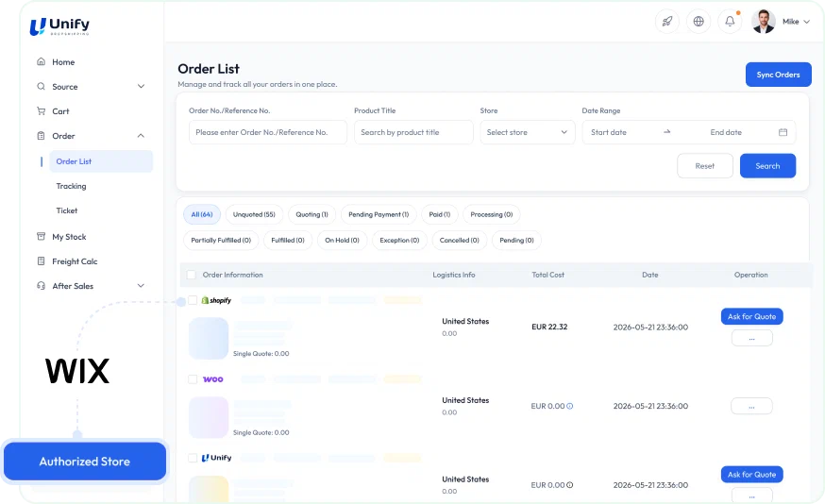Click the Cart icon in sidebar
Image resolution: width=825 pixels, height=504 pixels.
click(x=41, y=111)
